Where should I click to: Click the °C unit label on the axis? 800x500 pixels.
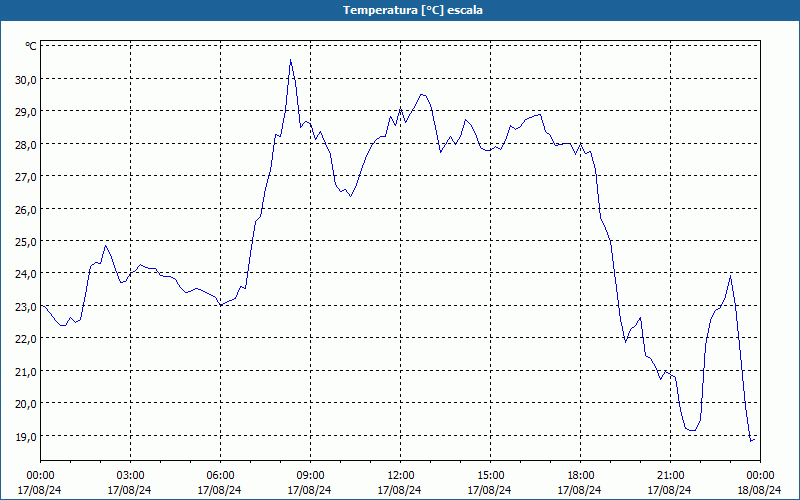click(x=31, y=46)
